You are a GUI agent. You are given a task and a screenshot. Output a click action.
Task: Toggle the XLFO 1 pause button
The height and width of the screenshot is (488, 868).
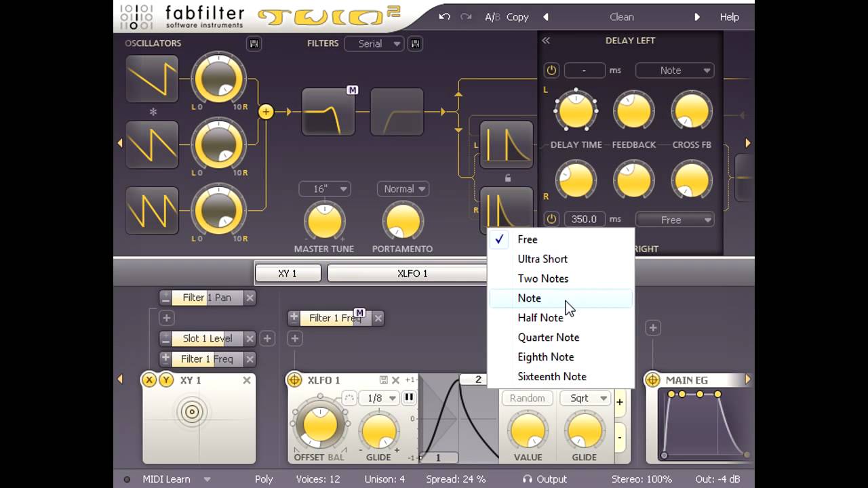(x=409, y=398)
